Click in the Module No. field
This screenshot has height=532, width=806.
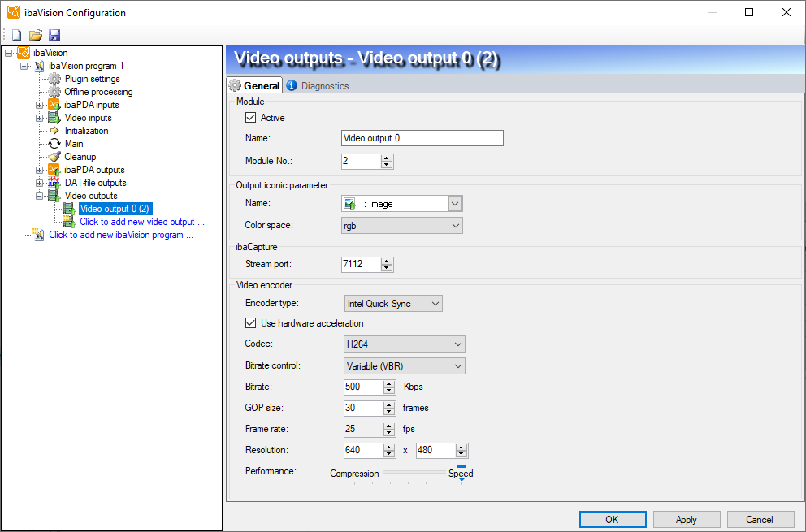[362, 161]
